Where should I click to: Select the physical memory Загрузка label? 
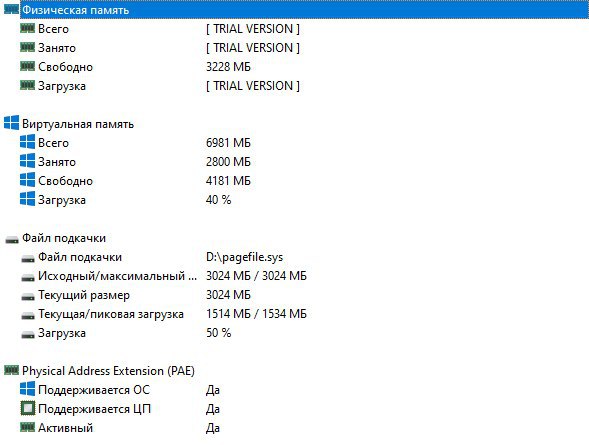62,86
